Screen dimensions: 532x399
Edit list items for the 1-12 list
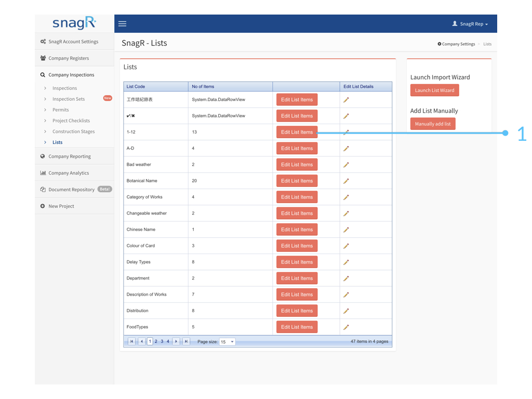[297, 132]
